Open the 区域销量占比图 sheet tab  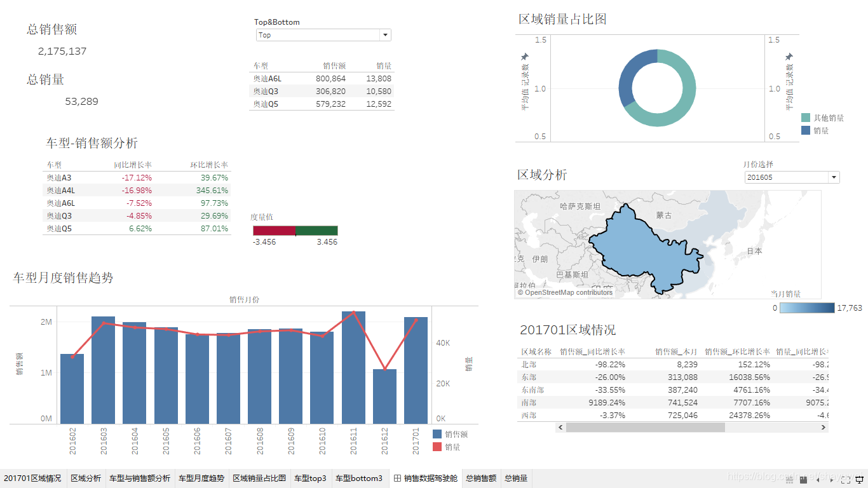pyautogui.click(x=259, y=478)
